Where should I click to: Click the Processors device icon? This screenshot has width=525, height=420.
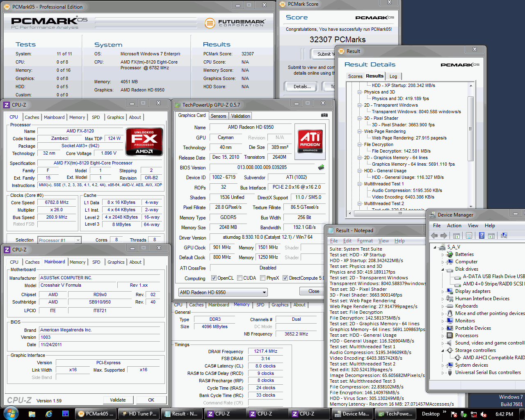point(450,336)
